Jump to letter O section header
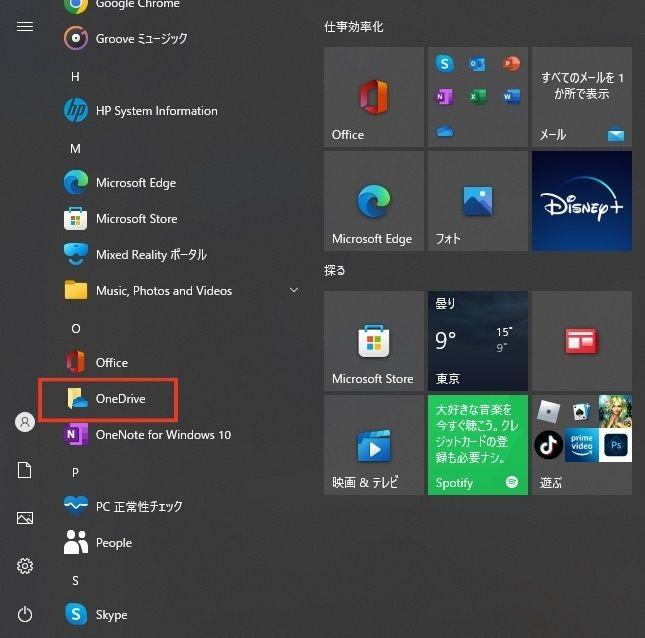 point(76,328)
